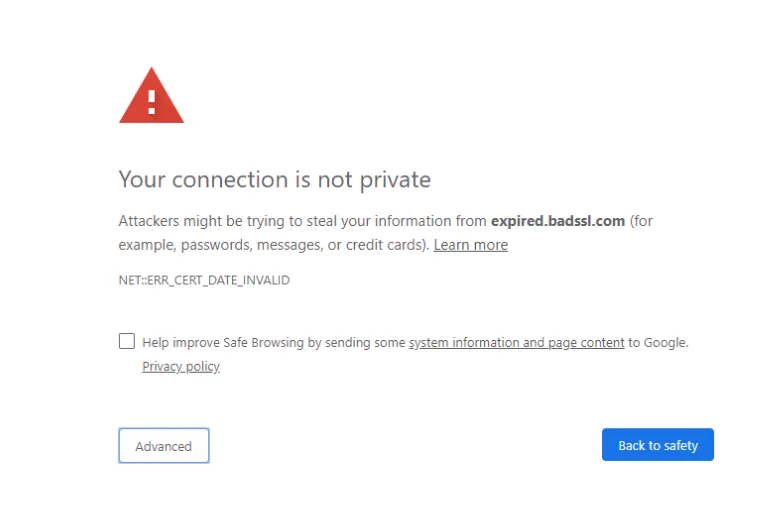The image size is (777, 512).
Task: Go Back to safety
Action: [x=658, y=445]
